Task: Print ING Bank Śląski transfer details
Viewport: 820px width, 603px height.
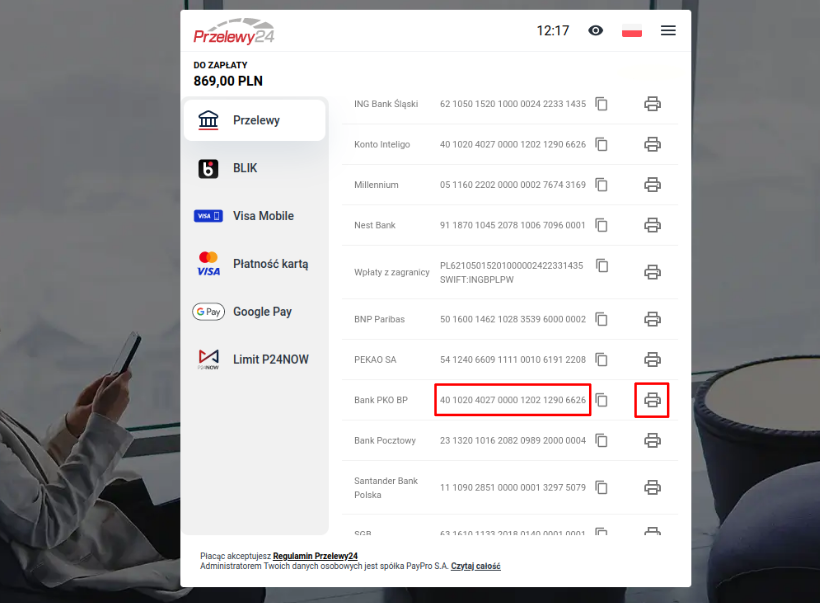Action: click(652, 104)
